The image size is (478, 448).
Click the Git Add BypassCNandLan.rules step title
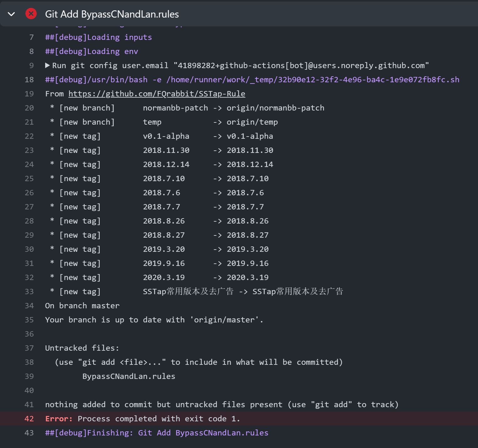pyautogui.click(x=112, y=14)
